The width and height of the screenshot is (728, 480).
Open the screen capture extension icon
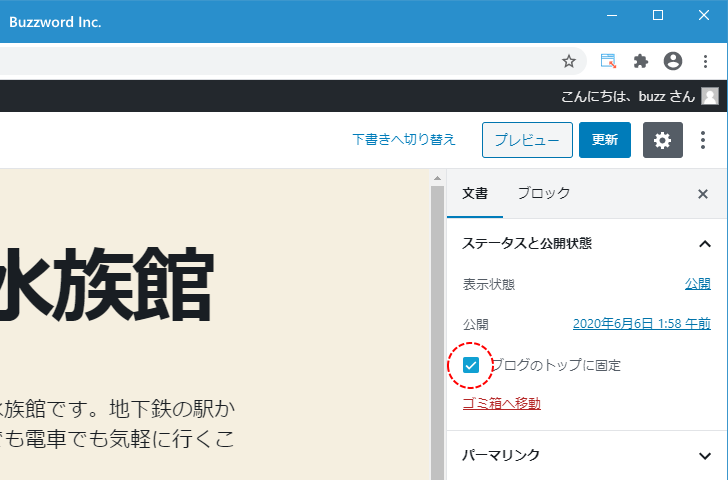tap(608, 61)
